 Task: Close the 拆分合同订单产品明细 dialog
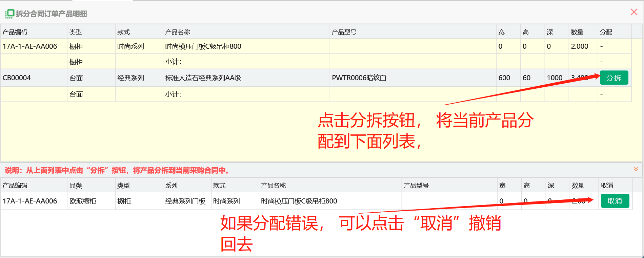(634, 12)
